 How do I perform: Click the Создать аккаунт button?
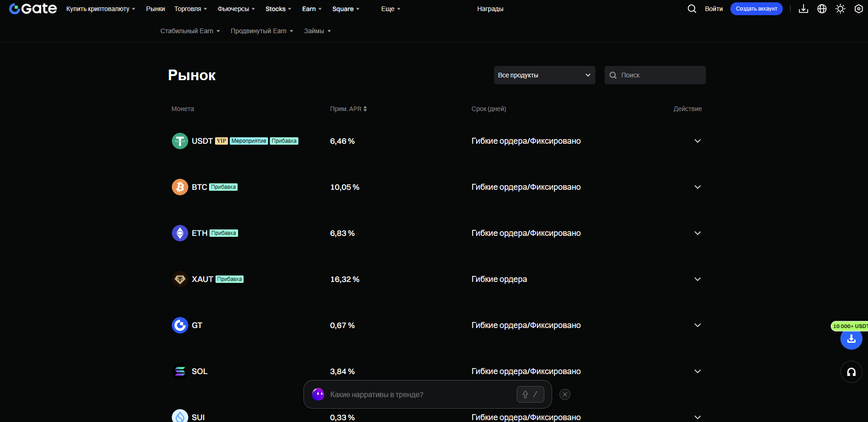click(757, 9)
